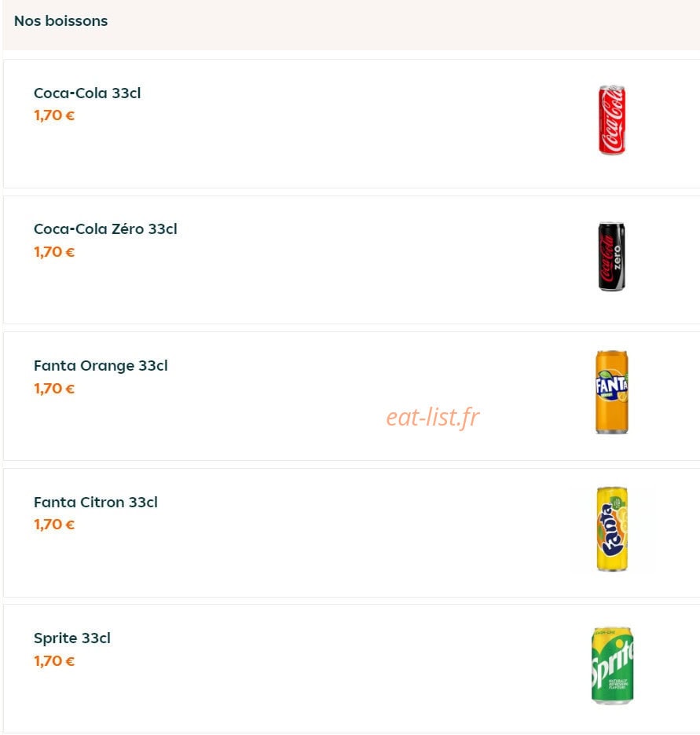
Task: Click the Fanta Orange can image
Action: 612,392
